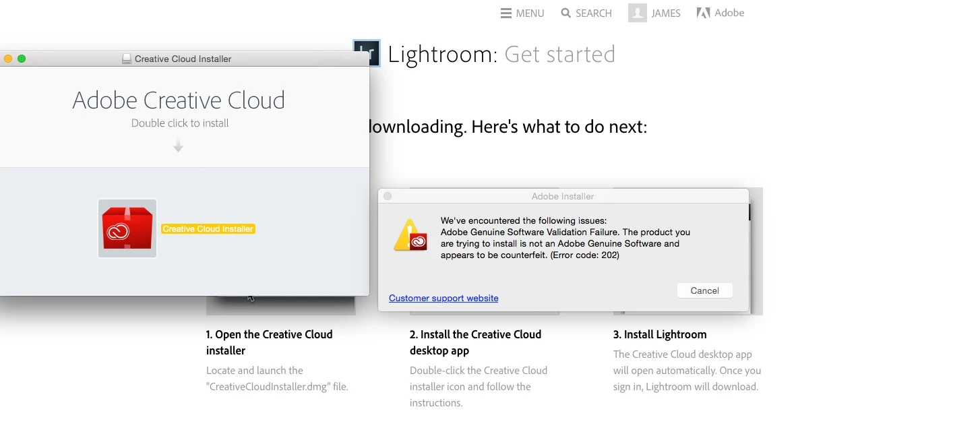Click the SEARCH magnifier icon
Image resolution: width=980 pixels, height=436 pixels.
(x=566, y=13)
